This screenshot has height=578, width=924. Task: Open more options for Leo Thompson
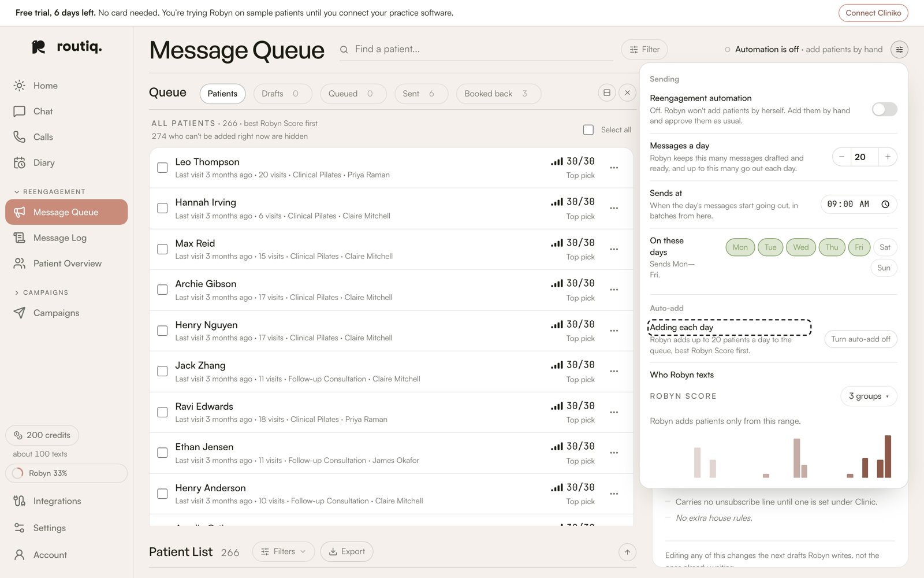pyautogui.click(x=614, y=168)
